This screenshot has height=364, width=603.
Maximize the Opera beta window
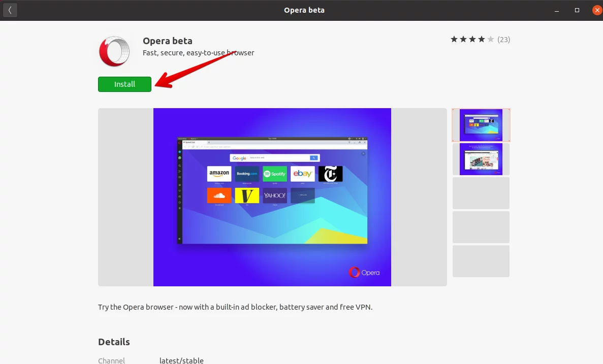[577, 10]
